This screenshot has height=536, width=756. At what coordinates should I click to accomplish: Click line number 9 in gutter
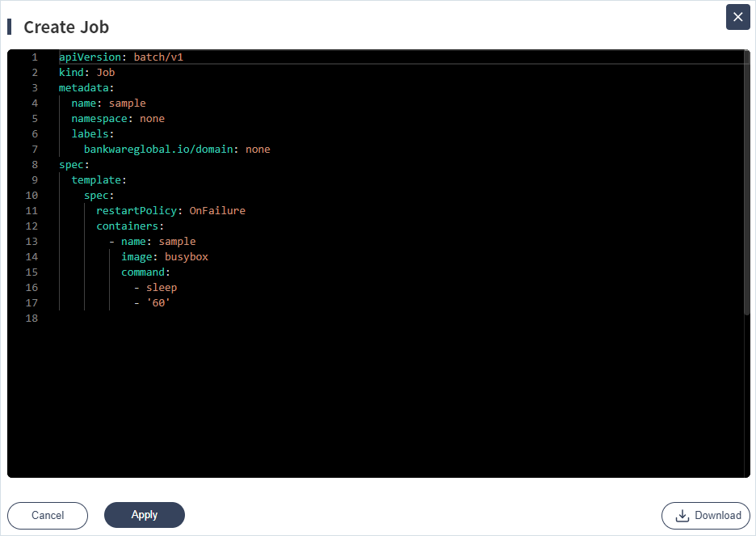tap(35, 180)
